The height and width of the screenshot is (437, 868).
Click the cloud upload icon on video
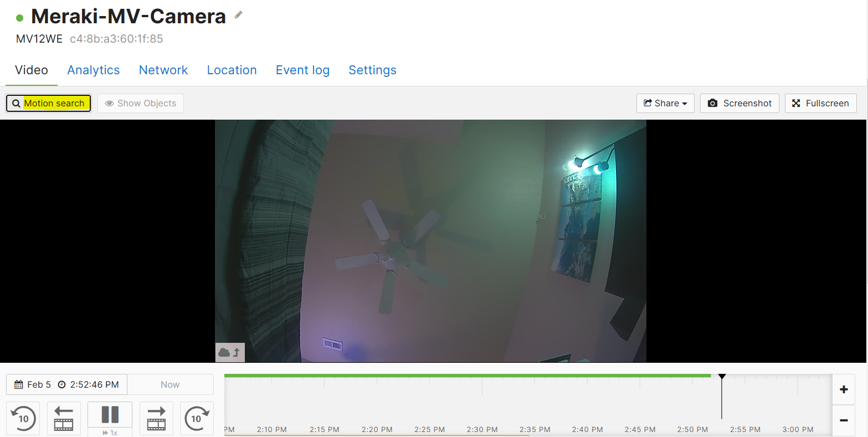tap(229, 352)
